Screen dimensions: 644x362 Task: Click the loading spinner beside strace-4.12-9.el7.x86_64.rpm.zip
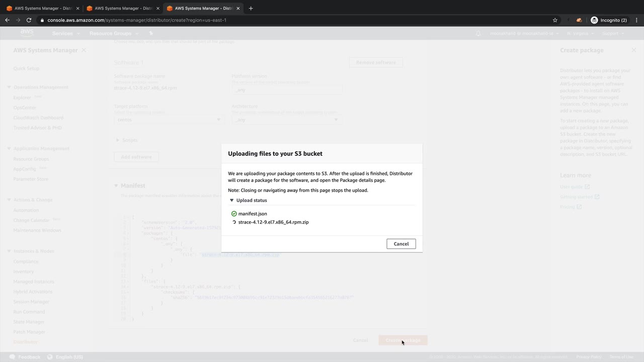tap(234, 222)
